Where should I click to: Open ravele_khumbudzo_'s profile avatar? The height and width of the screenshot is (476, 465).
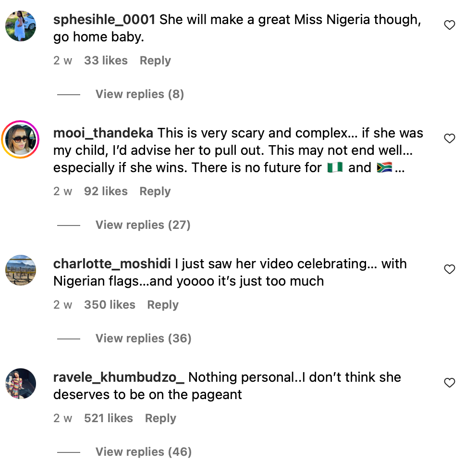(x=21, y=384)
